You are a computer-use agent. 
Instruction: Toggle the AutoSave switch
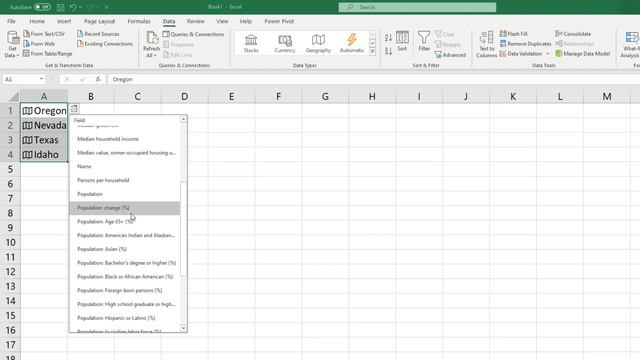[42, 7]
